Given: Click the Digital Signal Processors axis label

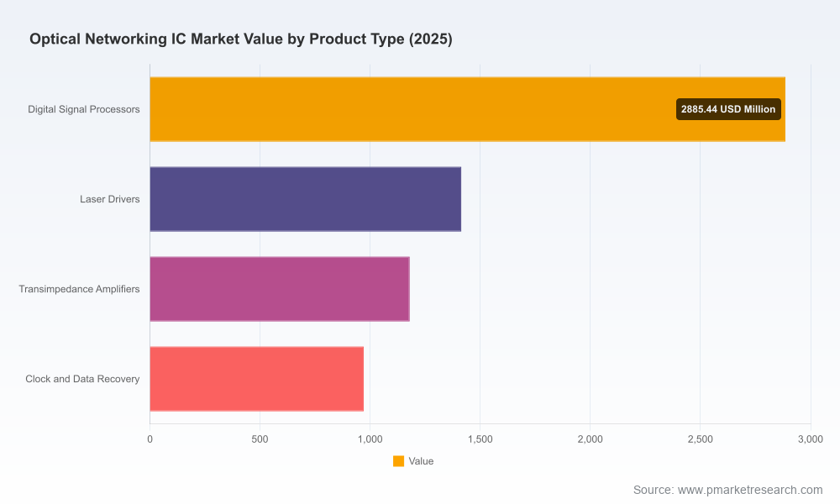Looking at the screenshot, I should click(83, 109).
